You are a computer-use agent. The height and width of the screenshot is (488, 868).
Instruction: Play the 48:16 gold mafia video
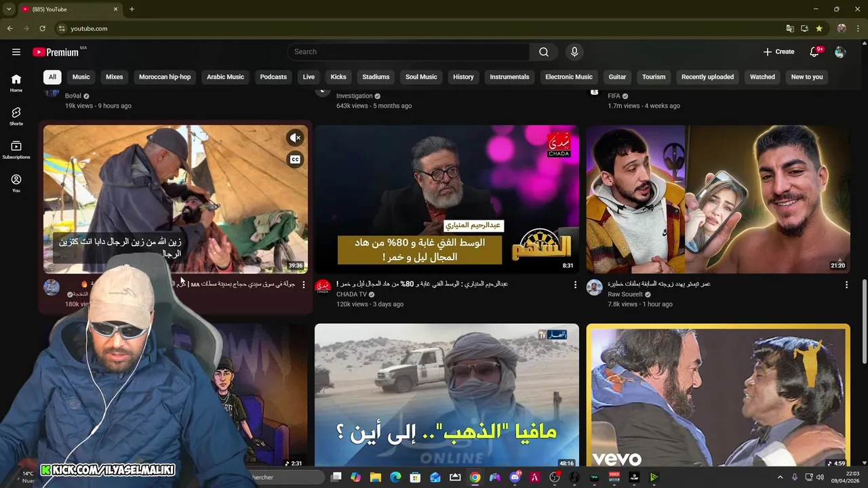point(447,396)
